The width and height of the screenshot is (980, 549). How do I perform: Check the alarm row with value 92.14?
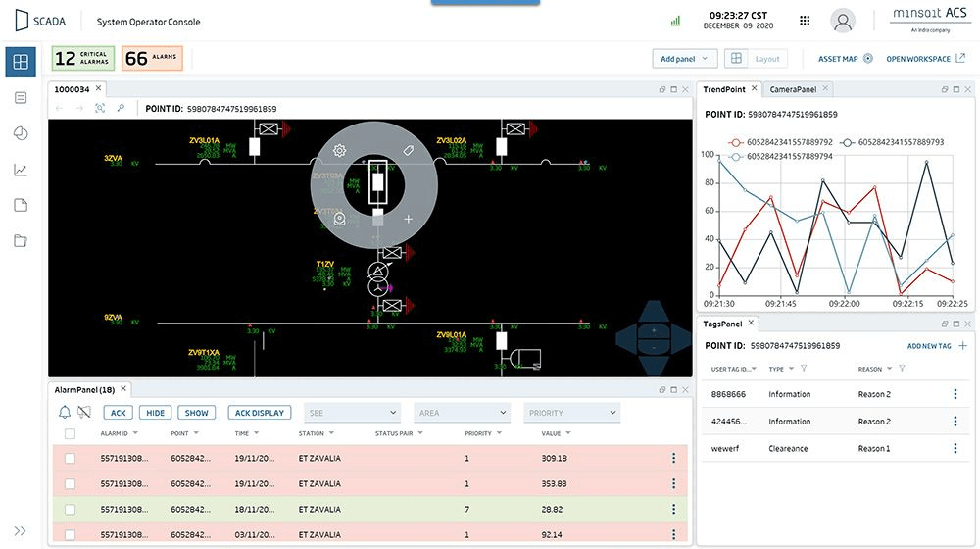pyautogui.click(x=70, y=534)
